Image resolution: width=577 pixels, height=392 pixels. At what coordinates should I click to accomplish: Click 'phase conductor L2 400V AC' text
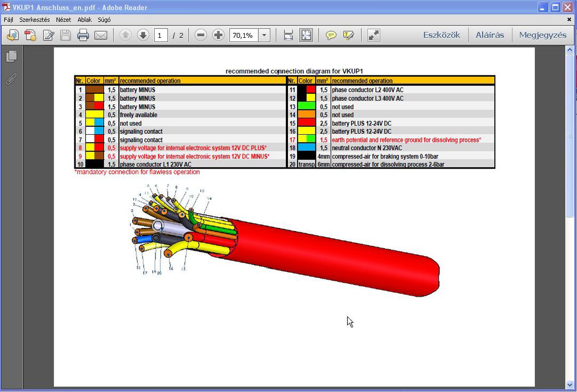(x=368, y=90)
